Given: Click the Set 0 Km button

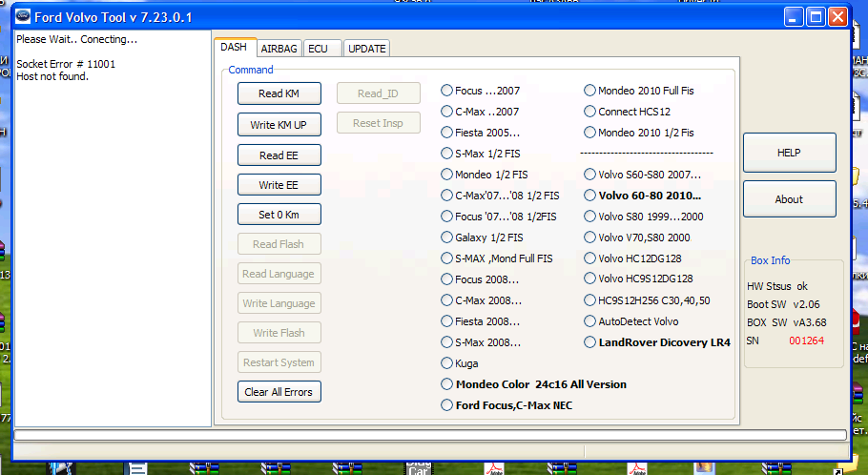Looking at the screenshot, I should [x=279, y=215].
